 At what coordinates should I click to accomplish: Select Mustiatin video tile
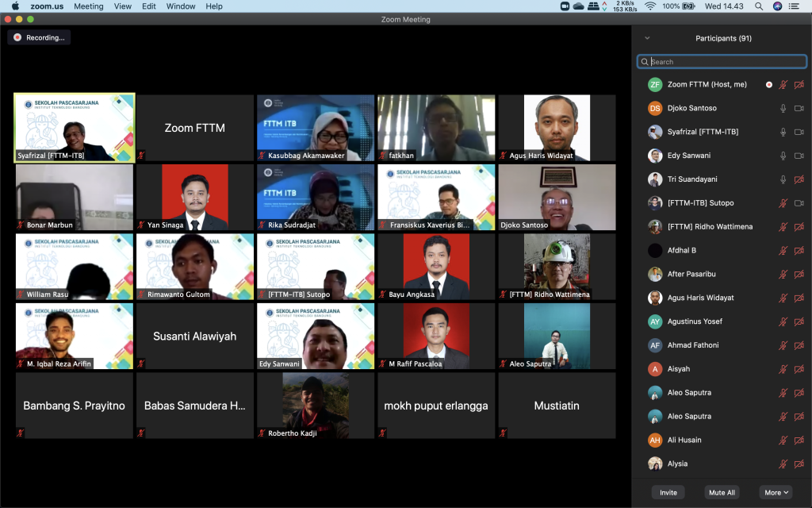point(557,406)
